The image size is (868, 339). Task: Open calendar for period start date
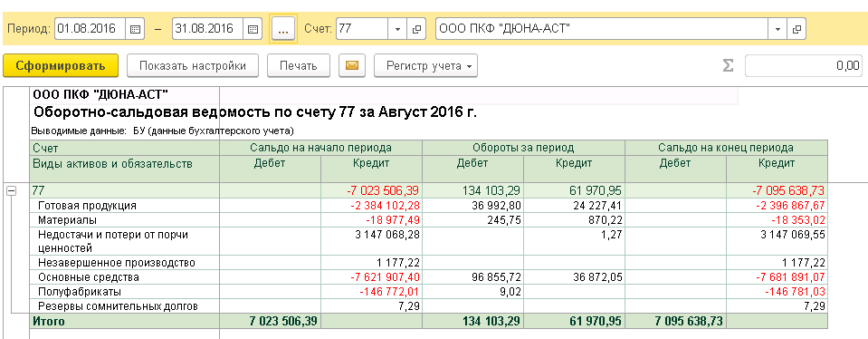click(135, 29)
